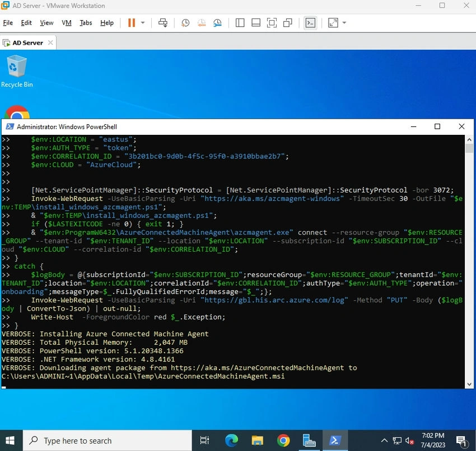Open the network status tray icon
476x451 pixels.
(x=397, y=440)
